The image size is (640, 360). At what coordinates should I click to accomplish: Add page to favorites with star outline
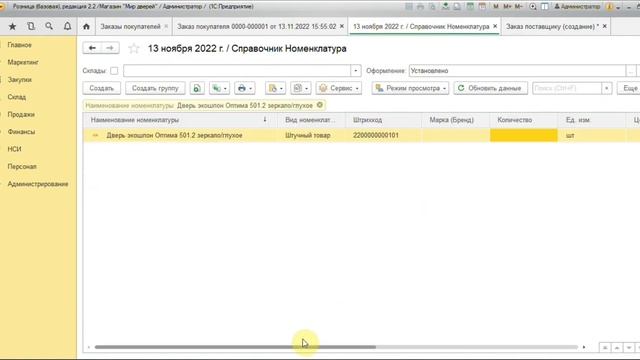pos(134,49)
